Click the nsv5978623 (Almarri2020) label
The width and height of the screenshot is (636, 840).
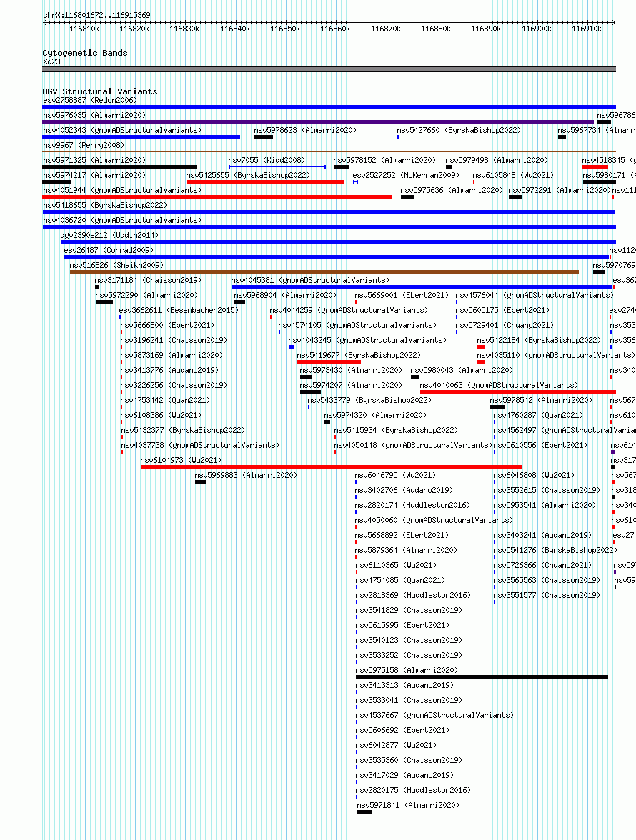305,130
